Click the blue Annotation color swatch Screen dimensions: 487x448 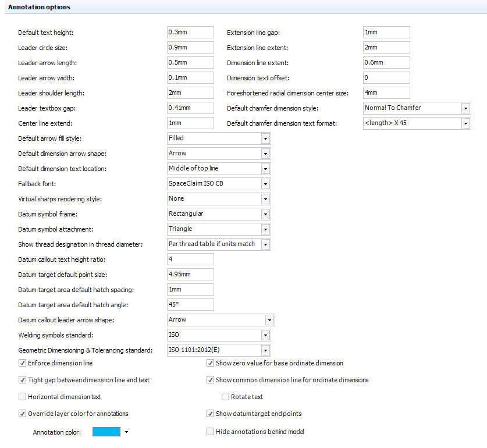pyautogui.click(x=106, y=432)
